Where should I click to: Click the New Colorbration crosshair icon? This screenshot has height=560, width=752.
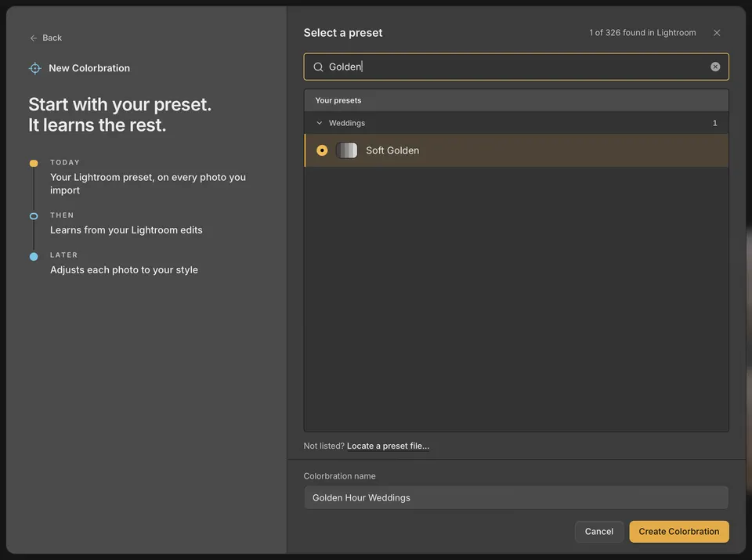35,68
